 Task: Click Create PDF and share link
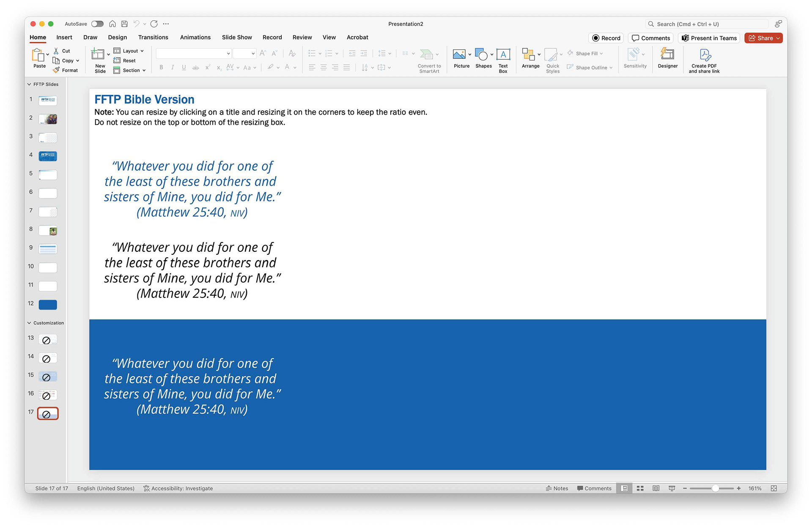coord(704,56)
